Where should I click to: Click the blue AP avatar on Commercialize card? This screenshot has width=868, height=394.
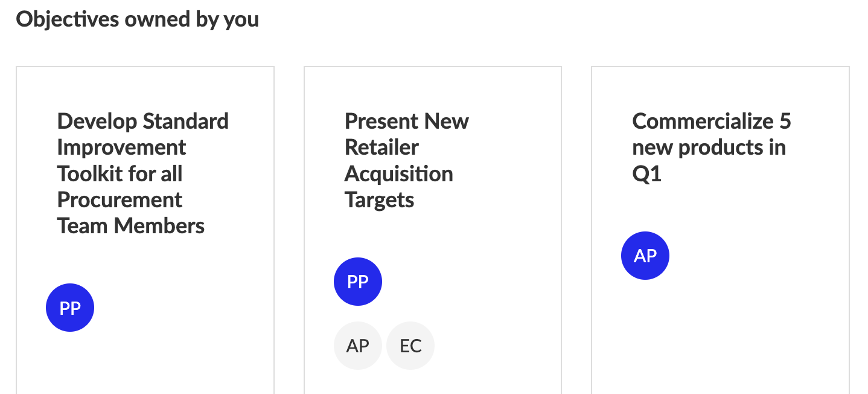click(645, 256)
